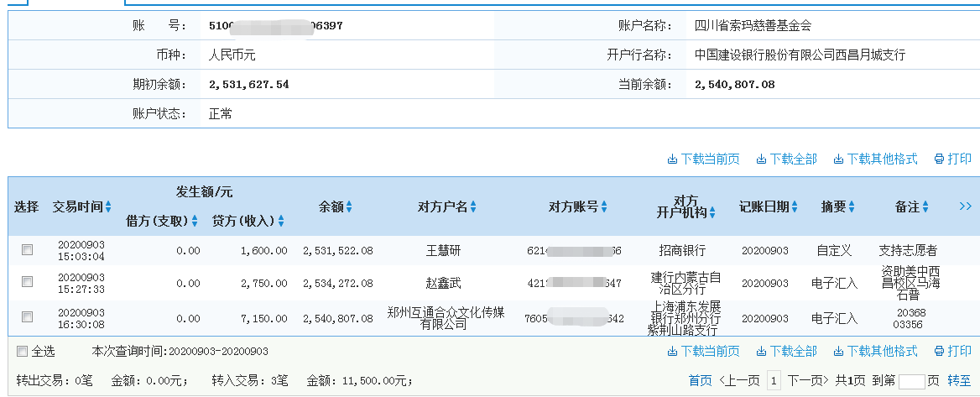Click top 下载当前页 link

point(703,159)
